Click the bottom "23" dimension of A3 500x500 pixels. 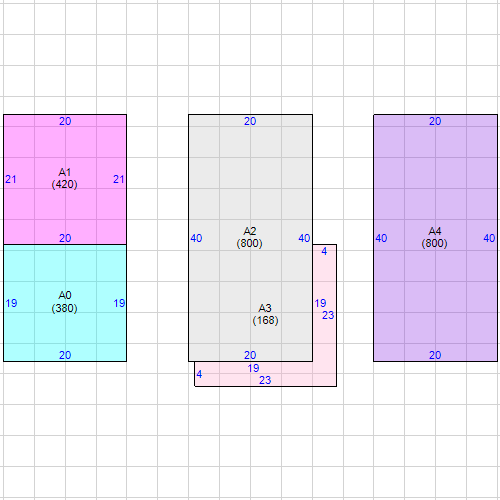pos(265,380)
